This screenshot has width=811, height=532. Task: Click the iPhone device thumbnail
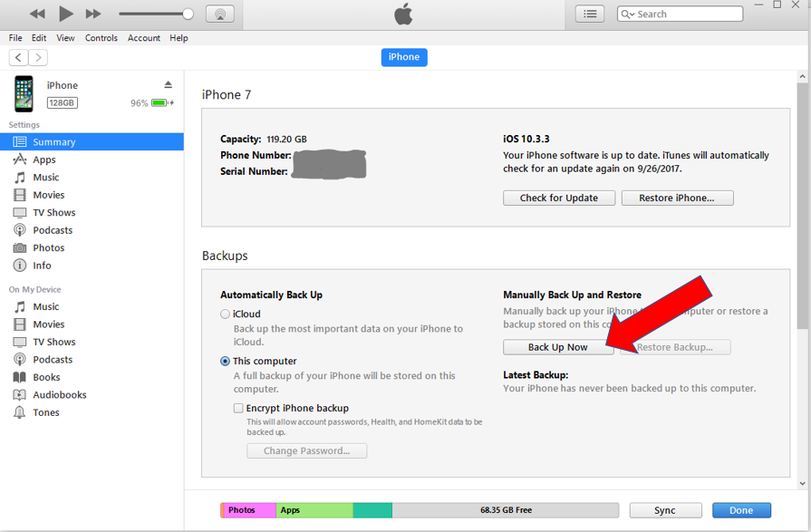[x=24, y=93]
